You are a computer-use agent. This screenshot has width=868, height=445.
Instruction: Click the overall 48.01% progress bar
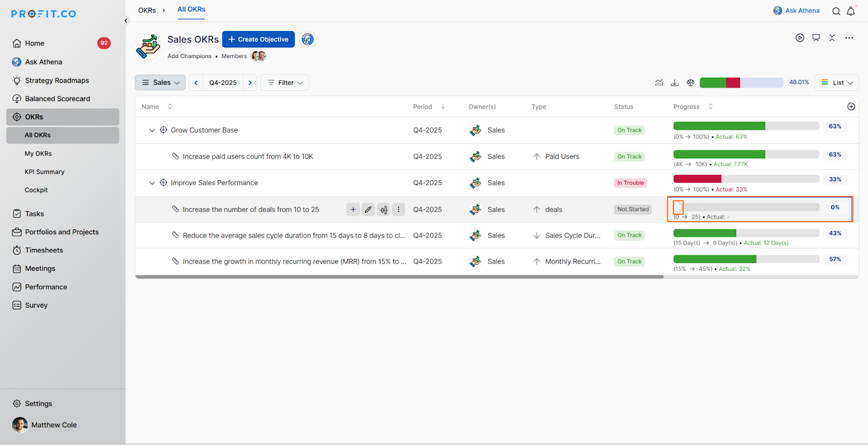[x=742, y=82]
